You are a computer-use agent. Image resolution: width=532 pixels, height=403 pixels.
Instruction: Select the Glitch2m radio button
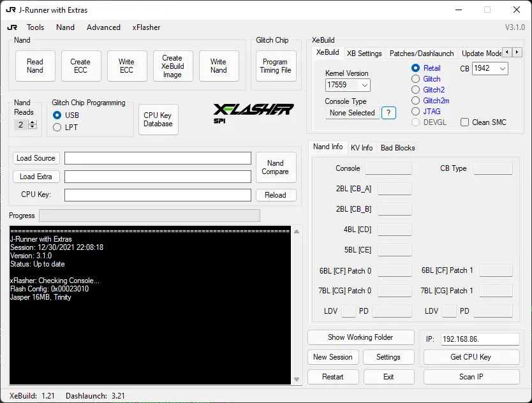416,101
